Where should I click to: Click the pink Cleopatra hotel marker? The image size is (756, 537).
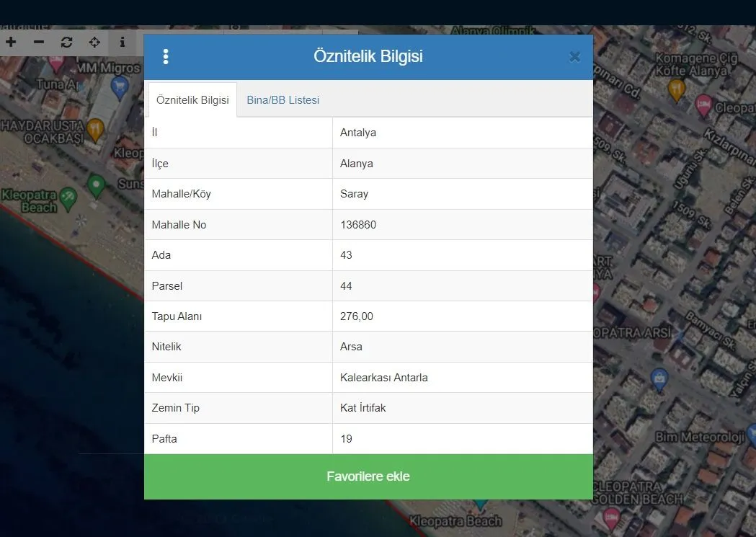(x=704, y=105)
